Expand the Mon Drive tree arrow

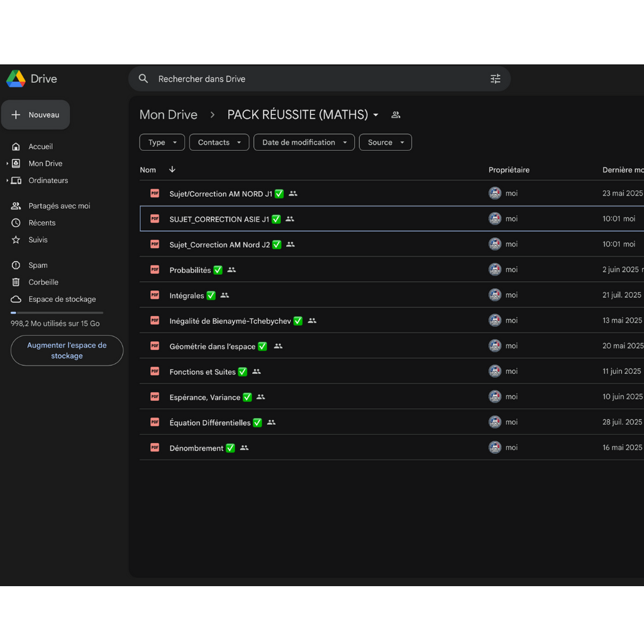point(8,164)
